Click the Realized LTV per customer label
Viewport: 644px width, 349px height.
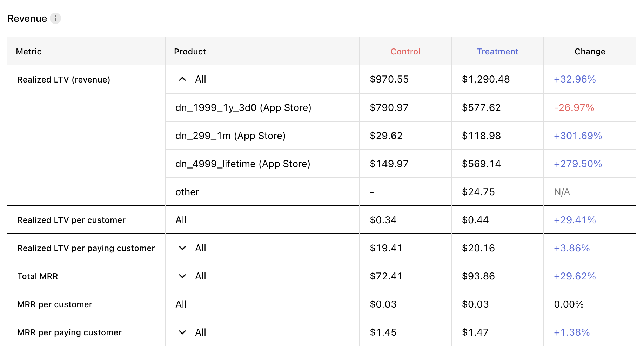click(71, 220)
